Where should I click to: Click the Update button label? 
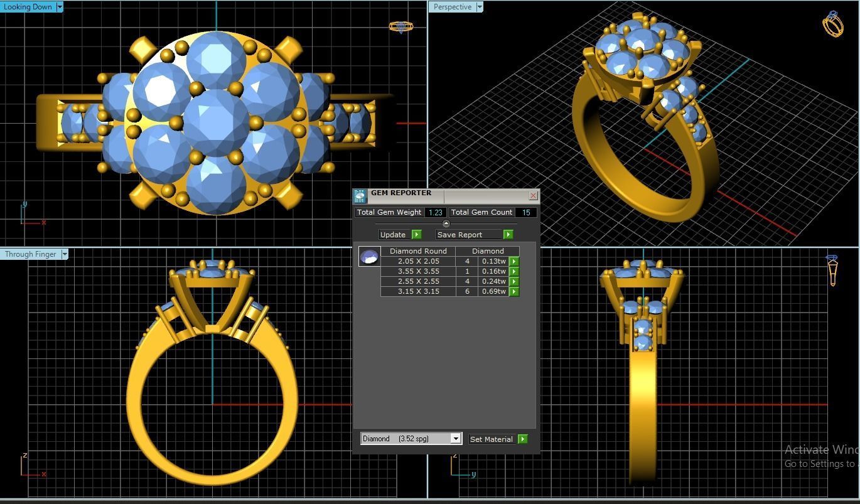click(395, 234)
